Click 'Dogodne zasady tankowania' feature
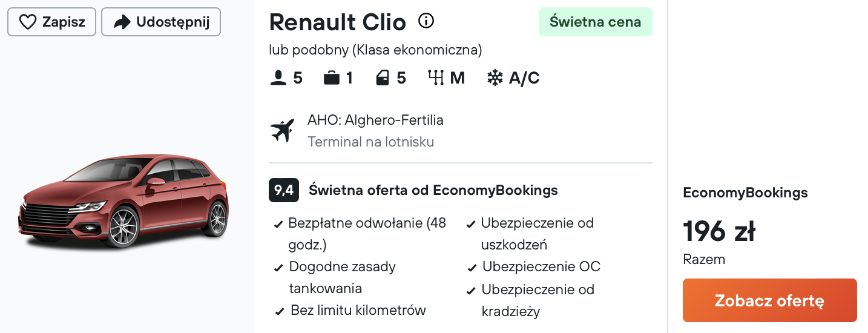Viewport: 868px width, 333px height. [x=343, y=277]
